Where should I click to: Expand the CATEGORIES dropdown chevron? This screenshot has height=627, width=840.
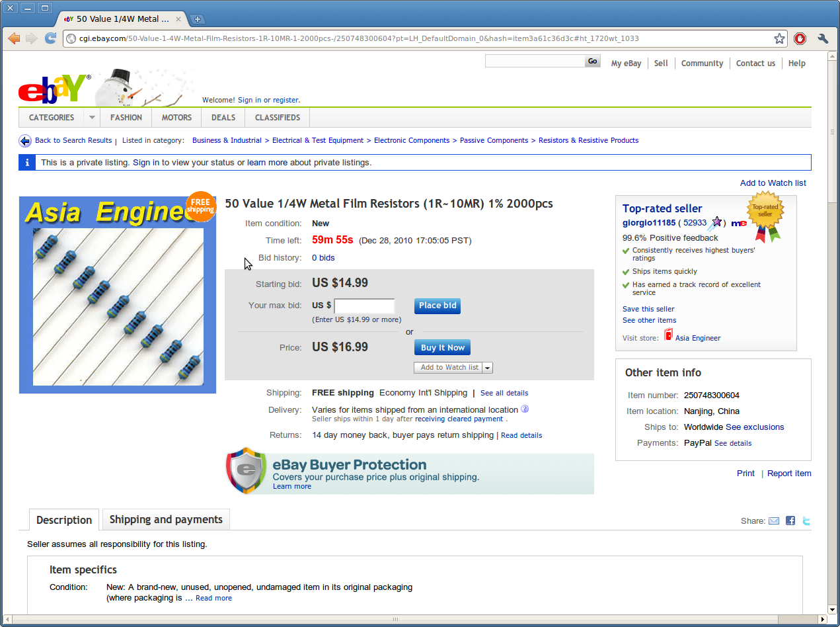[91, 117]
